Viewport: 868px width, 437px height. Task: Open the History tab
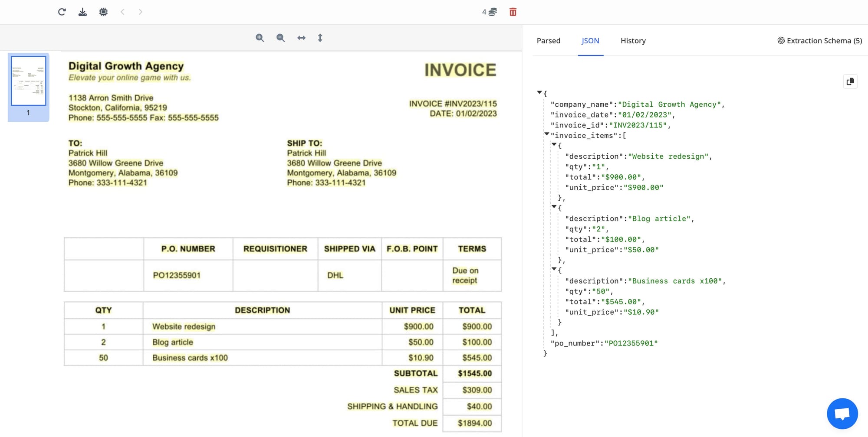click(x=633, y=41)
